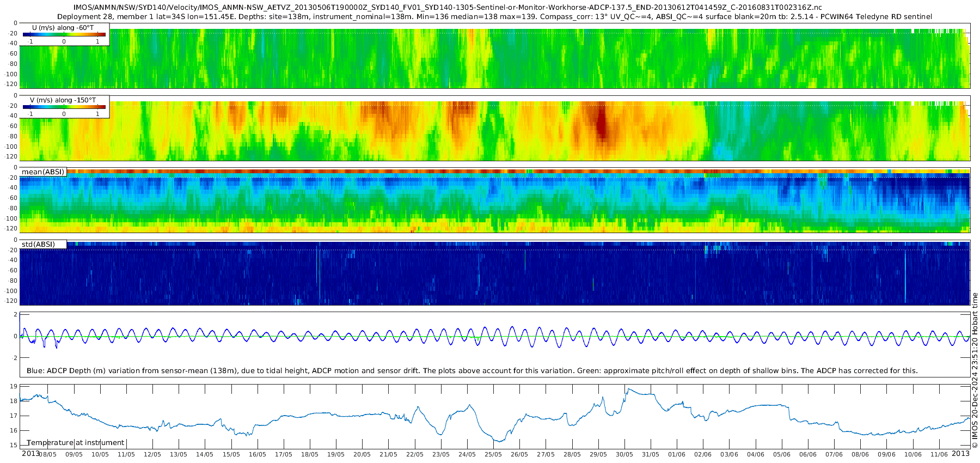Select the 29/05 date tick label

[x=598, y=454]
